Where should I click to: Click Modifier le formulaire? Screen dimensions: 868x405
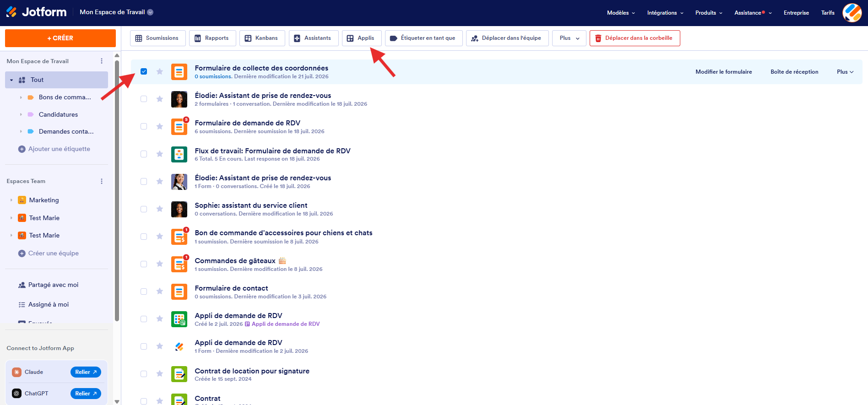click(723, 72)
